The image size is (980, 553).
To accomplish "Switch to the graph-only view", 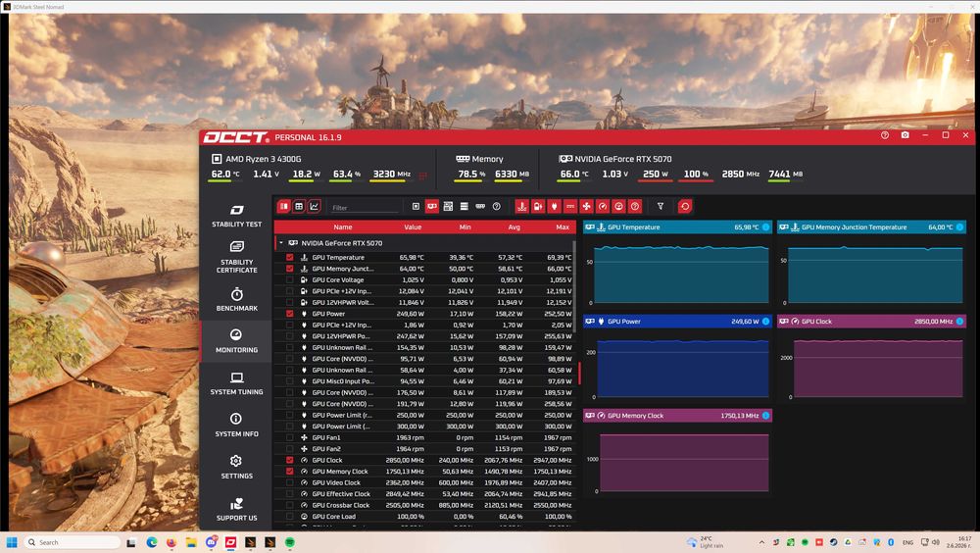I will click(314, 207).
